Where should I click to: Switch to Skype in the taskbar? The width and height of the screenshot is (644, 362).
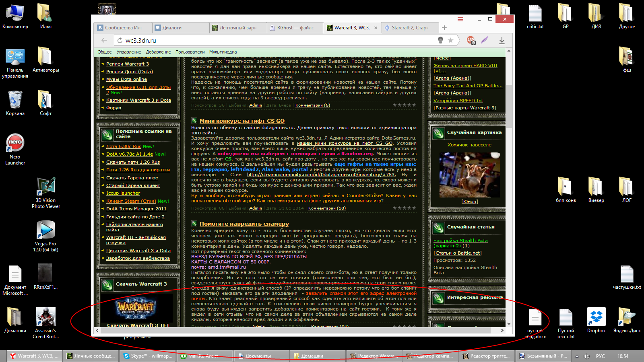coord(147,356)
